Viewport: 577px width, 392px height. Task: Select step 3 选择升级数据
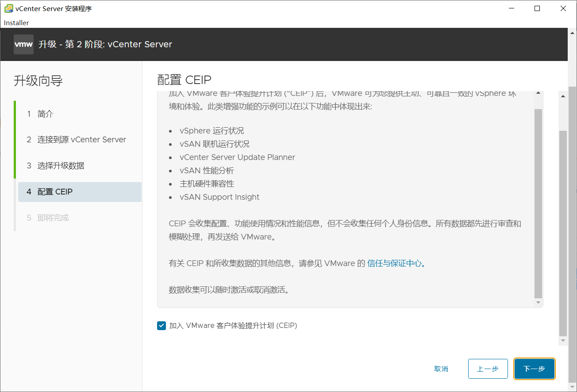[x=62, y=165]
